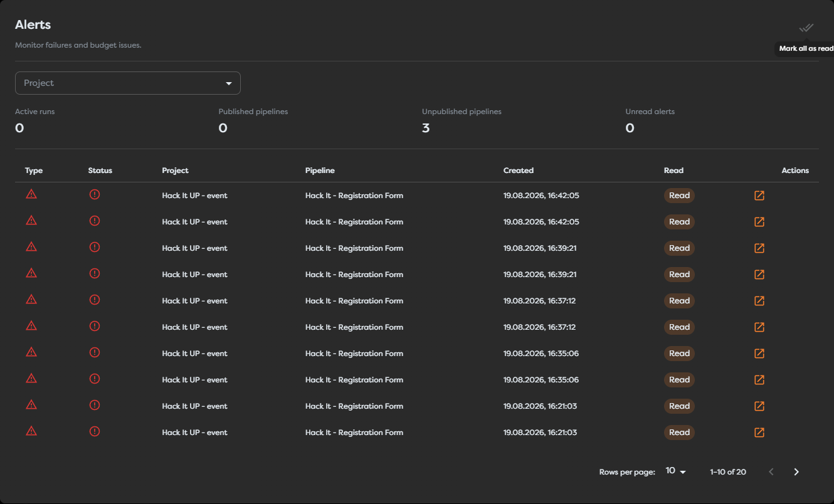
Task: Open alert link in the upper 16:37:12 row
Action: coord(759,301)
